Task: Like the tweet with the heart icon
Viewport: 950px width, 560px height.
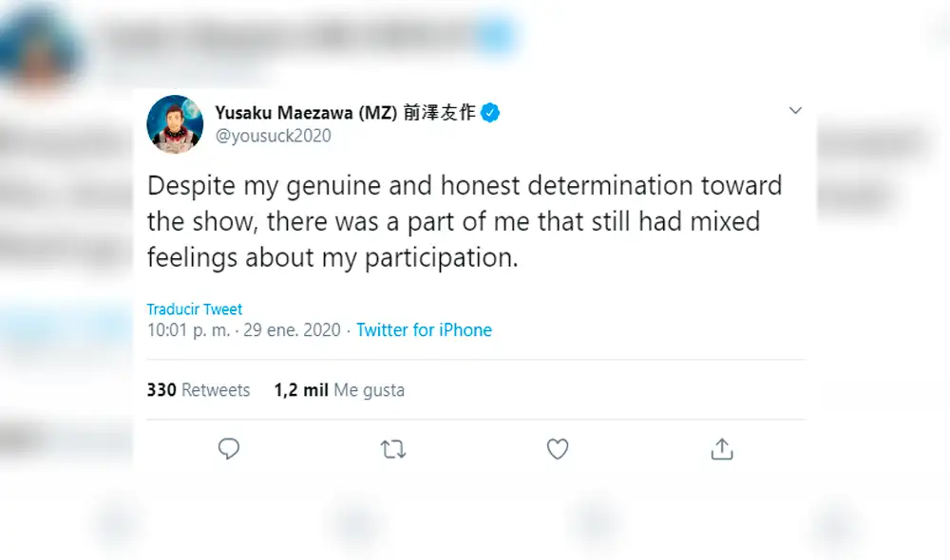Action: pyautogui.click(x=558, y=448)
